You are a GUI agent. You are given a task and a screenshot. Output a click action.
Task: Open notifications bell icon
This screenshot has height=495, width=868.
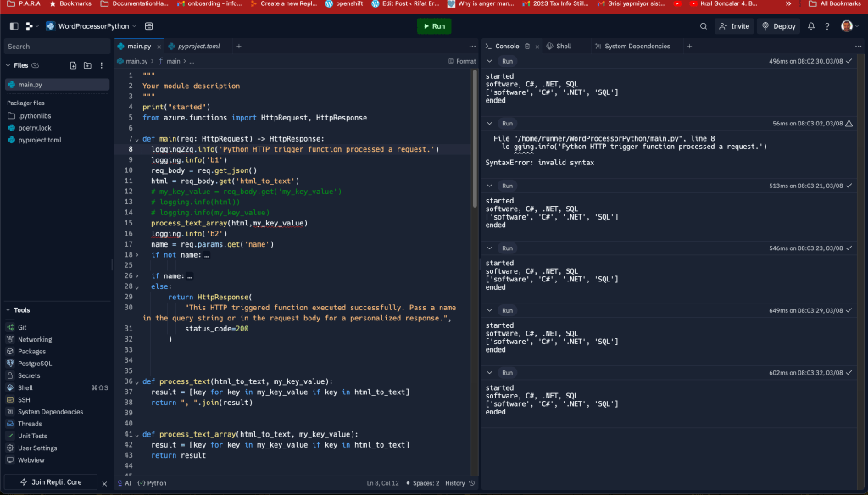click(811, 26)
